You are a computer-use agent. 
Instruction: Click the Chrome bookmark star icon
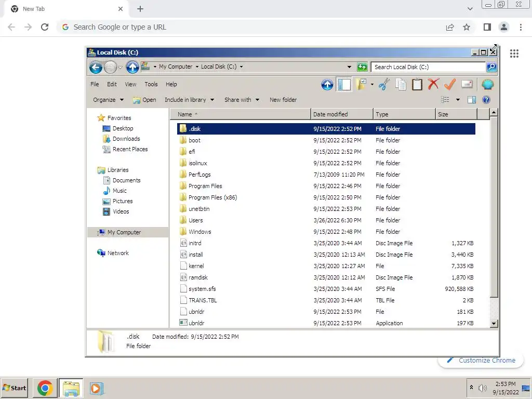click(467, 27)
